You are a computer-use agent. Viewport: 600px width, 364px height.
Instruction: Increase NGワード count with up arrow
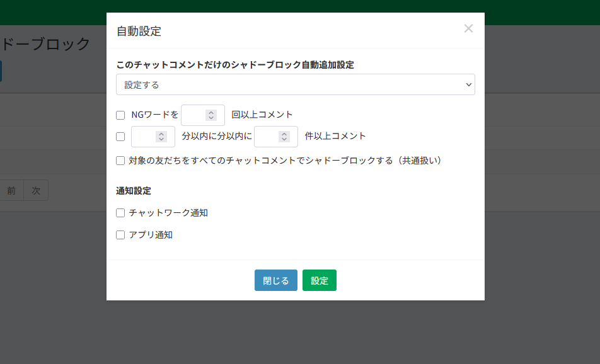point(211,112)
